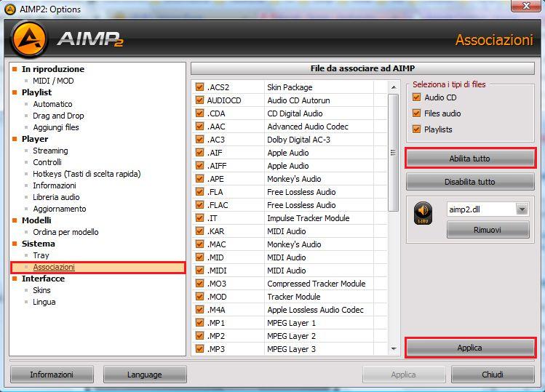
Task: Click the bottom Informazioni button
Action: [x=52, y=375]
